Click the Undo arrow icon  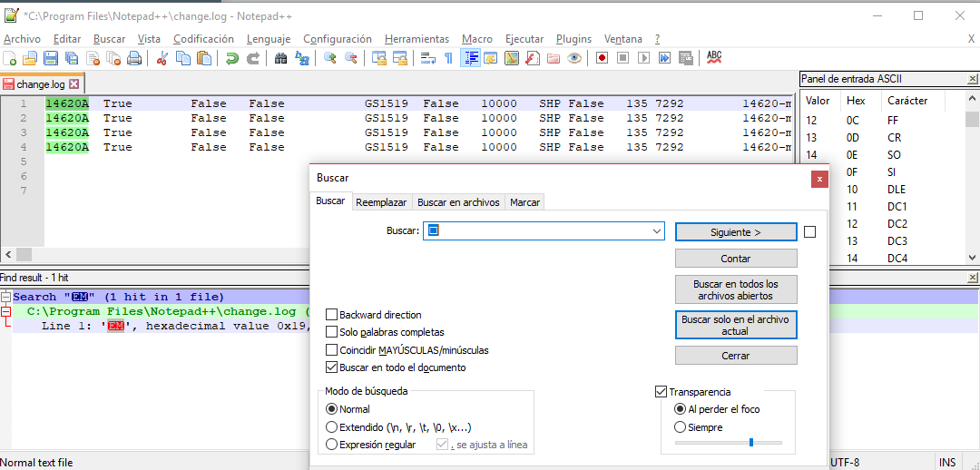[232, 58]
